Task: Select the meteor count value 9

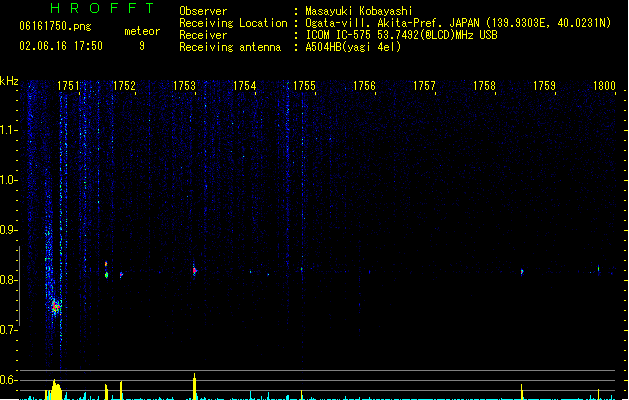Action: pos(142,46)
